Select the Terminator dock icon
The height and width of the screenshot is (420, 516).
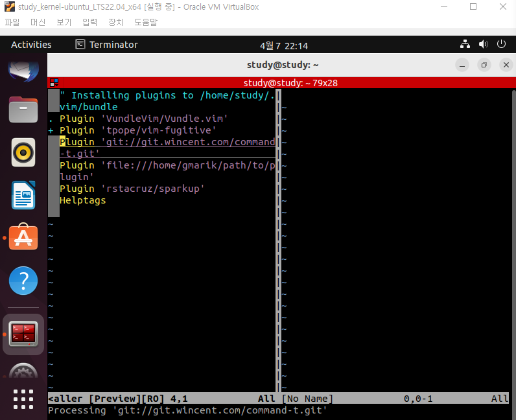pos(23,334)
